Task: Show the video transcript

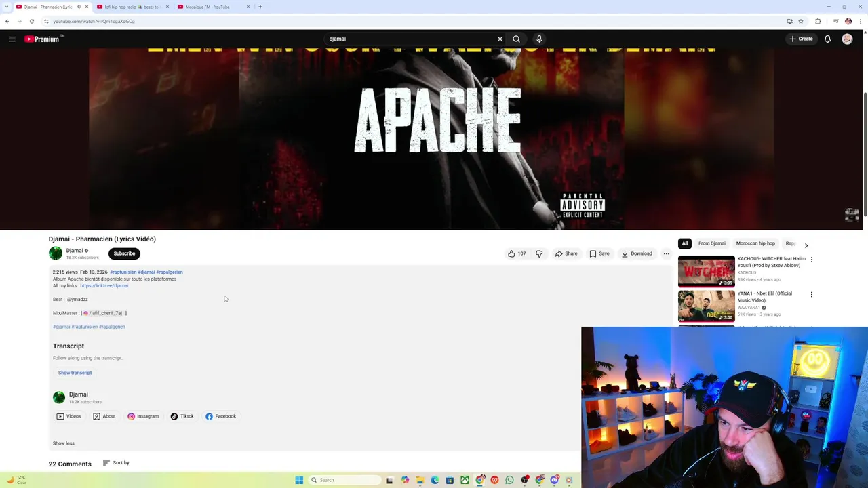Action: (75, 373)
